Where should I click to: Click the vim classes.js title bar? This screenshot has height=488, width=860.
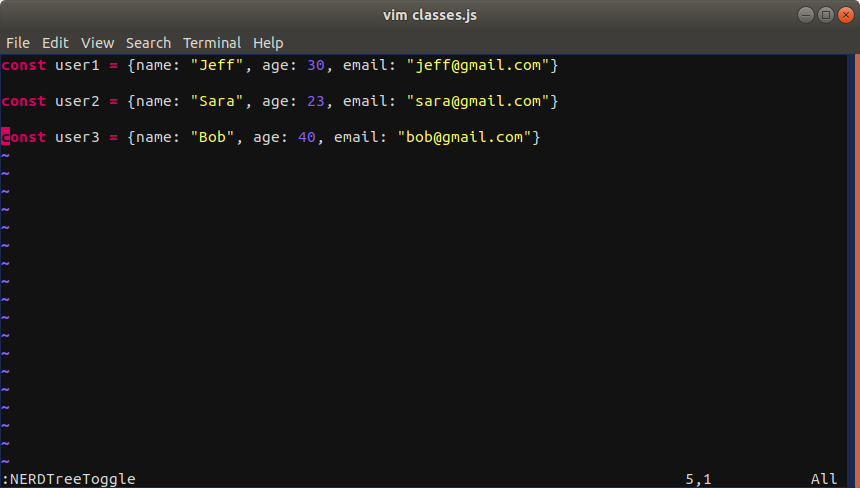[x=429, y=15]
